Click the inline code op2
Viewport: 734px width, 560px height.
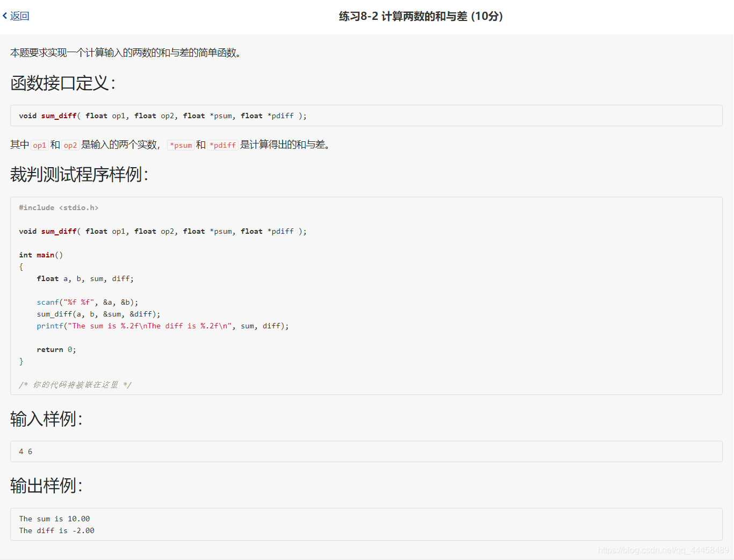(70, 145)
